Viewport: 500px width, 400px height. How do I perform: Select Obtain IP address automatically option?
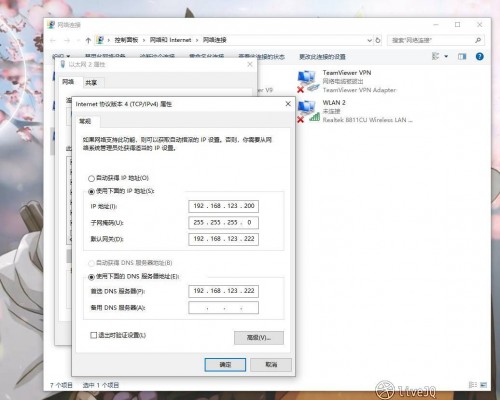pos(91,178)
